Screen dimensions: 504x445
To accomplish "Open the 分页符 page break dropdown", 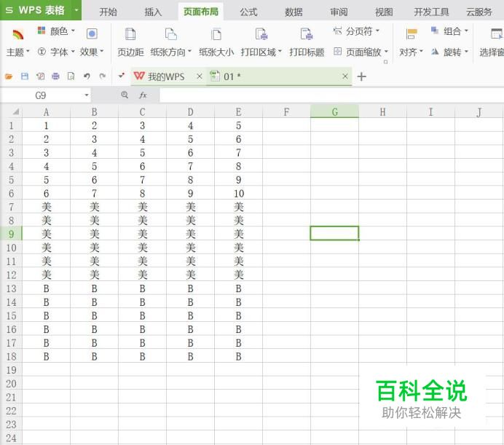I will coord(356,31).
